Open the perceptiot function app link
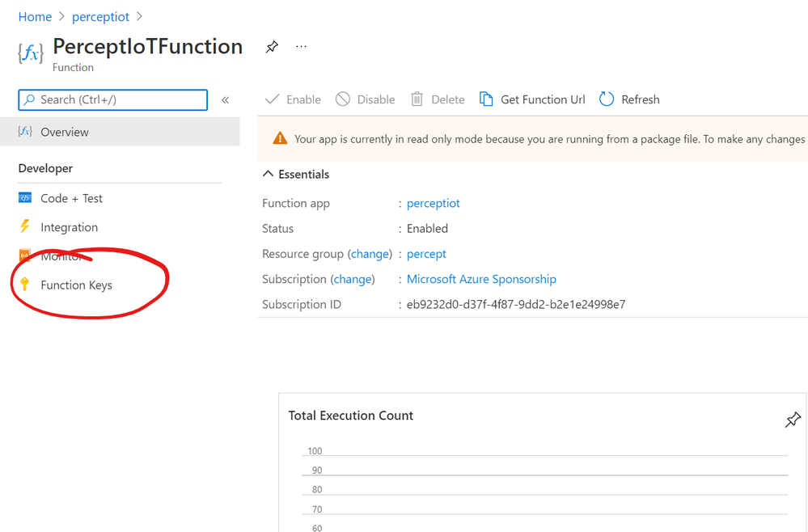This screenshot has height=532, width=808. coord(433,203)
